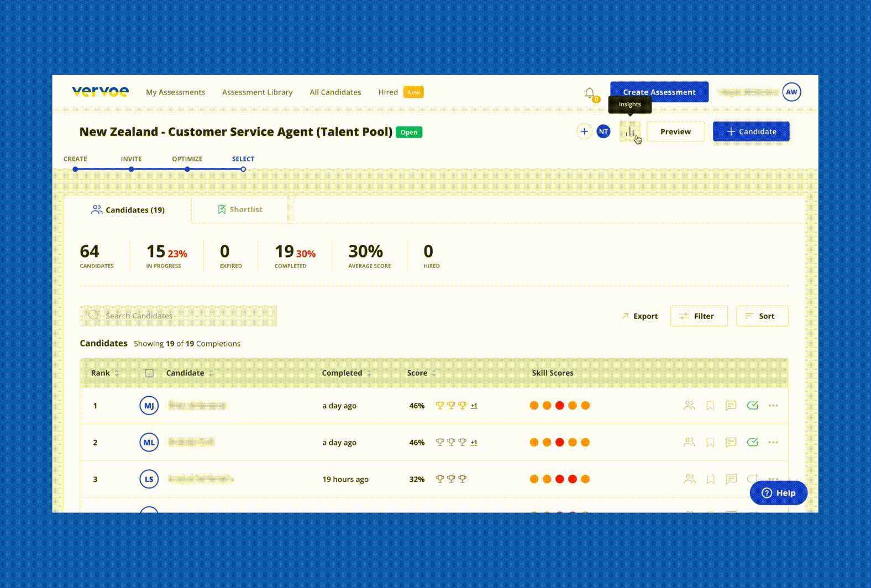871x588 pixels.
Task: Mark rank 2 candidate with check icon
Action: 752,442
